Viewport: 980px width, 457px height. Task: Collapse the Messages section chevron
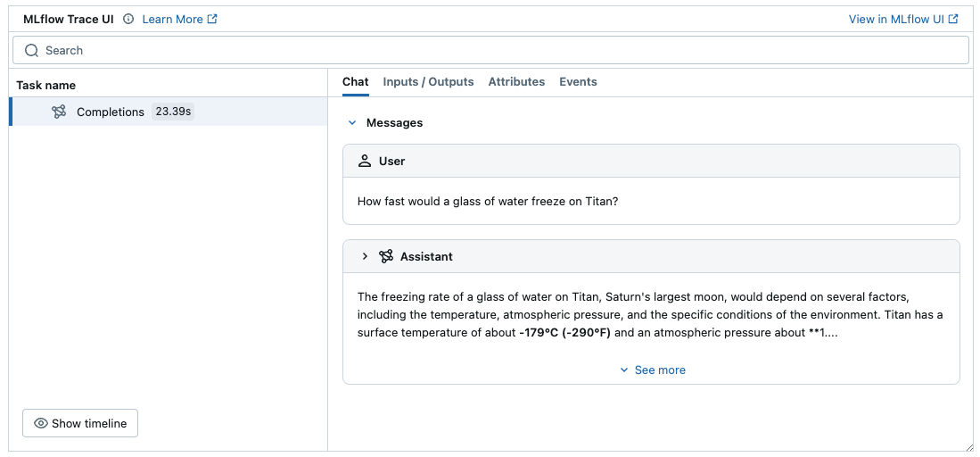(352, 123)
